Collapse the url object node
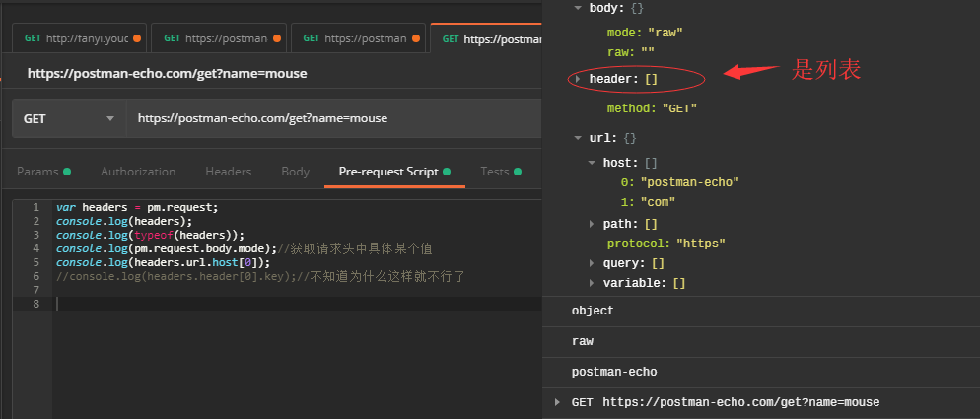Image resolution: width=980 pixels, height=419 pixels. tap(578, 138)
